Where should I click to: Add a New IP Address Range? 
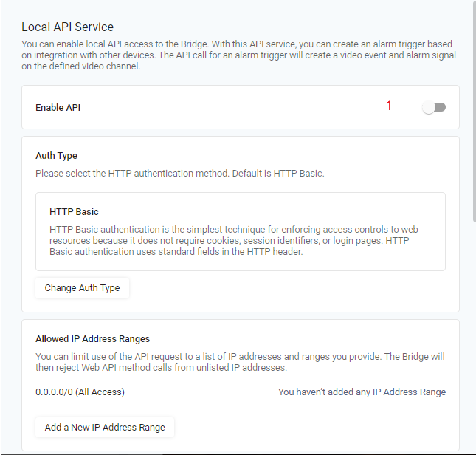tap(105, 427)
